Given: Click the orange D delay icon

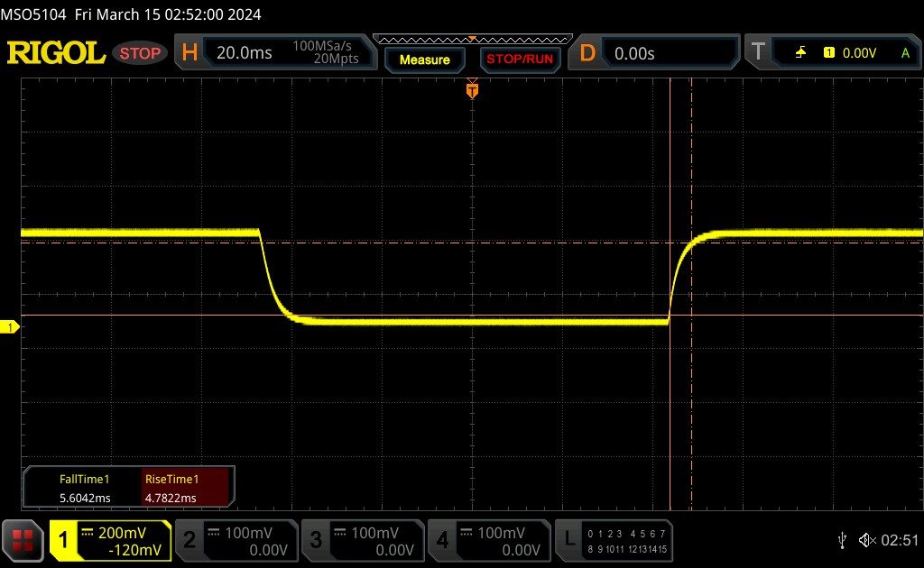Looking at the screenshot, I should click(587, 53).
